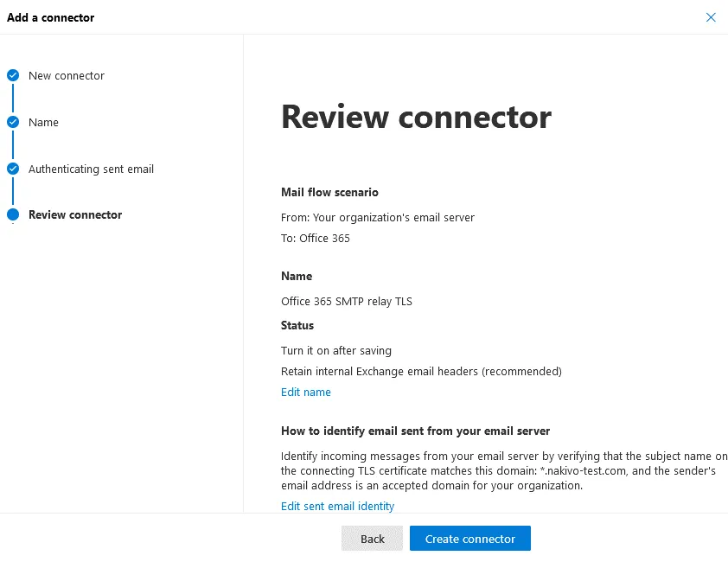Click the Authenticating sent email checkmark icon

[x=13, y=169]
